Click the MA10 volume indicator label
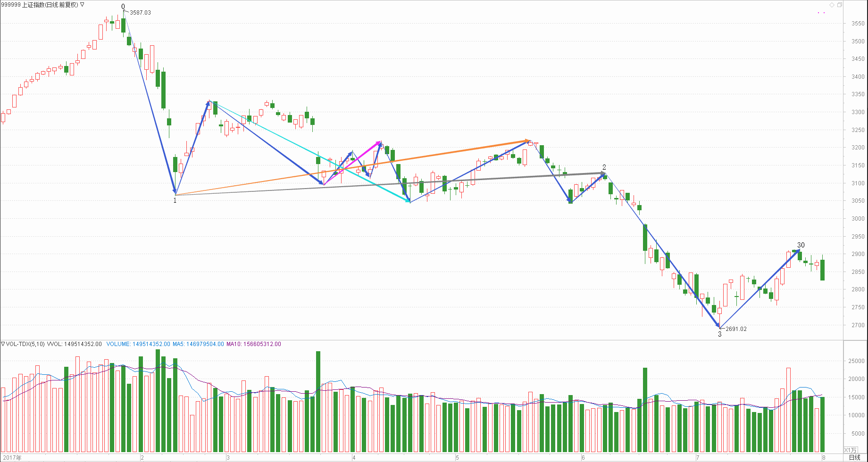The width and height of the screenshot is (868, 462). pos(253,344)
